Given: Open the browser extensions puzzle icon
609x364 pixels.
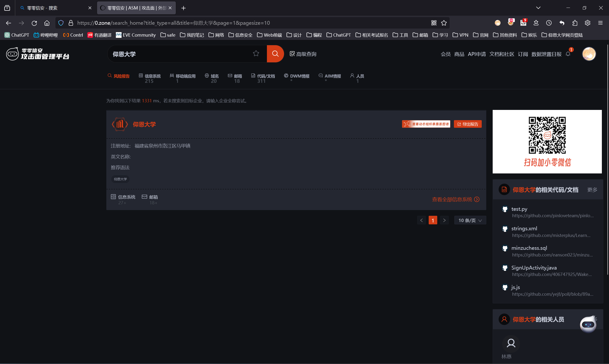Looking at the screenshot, I should point(575,23).
